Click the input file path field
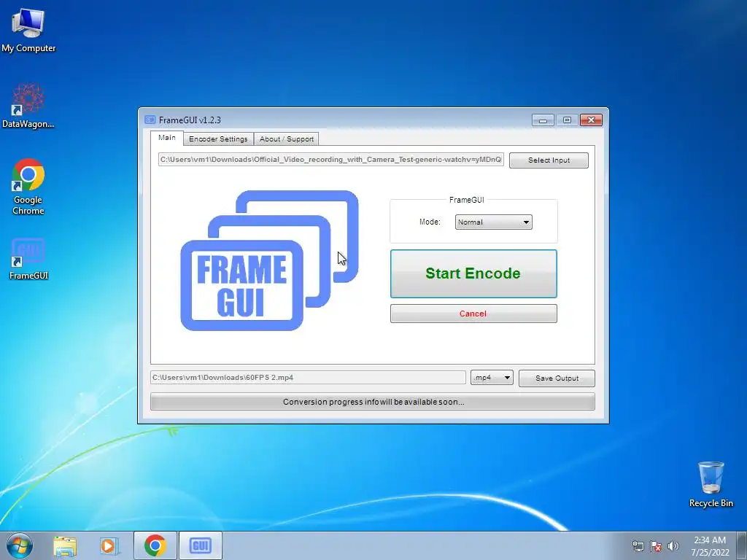 coord(331,160)
